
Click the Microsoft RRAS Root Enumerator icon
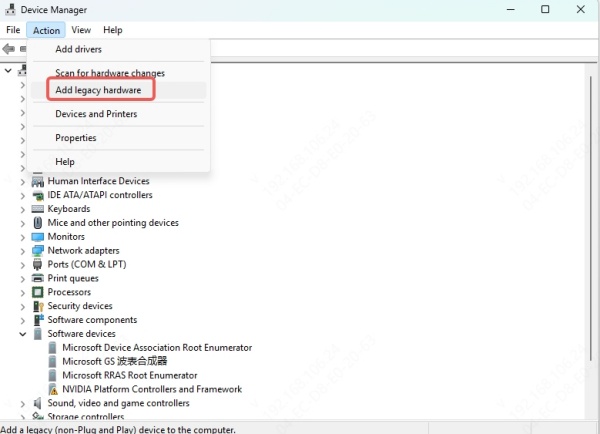point(52,375)
